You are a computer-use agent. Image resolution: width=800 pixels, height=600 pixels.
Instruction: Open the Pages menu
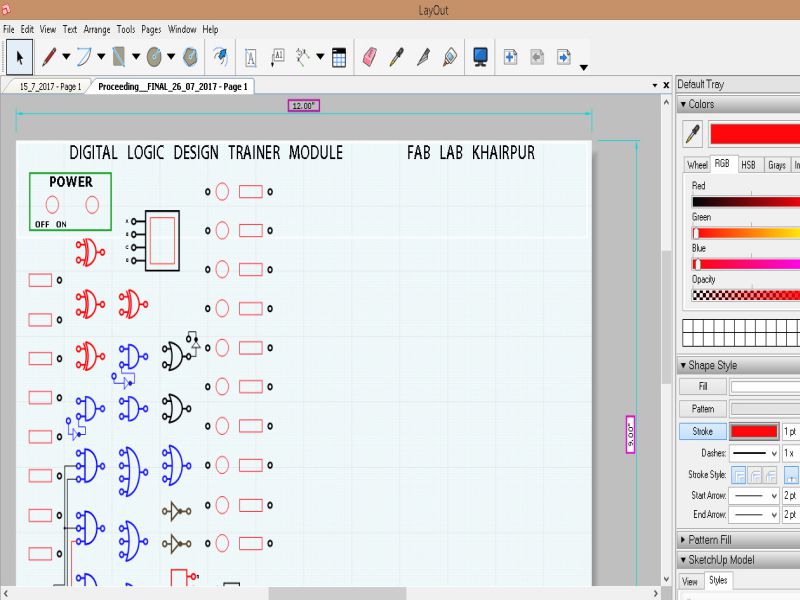pyautogui.click(x=151, y=29)
